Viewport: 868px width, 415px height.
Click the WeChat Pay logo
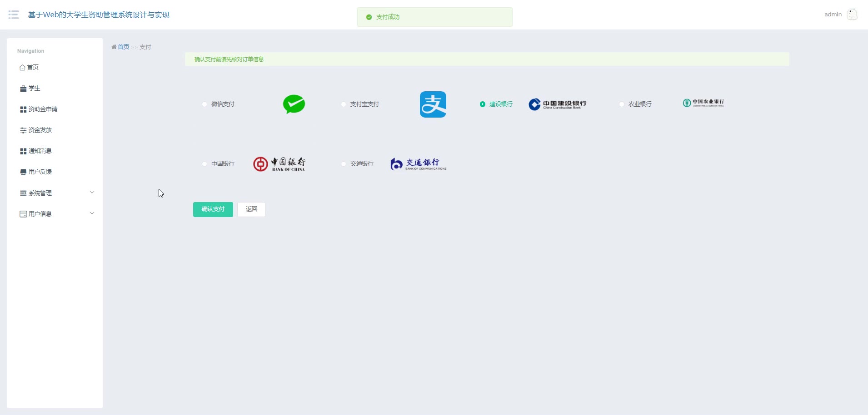tap(294, 104)
